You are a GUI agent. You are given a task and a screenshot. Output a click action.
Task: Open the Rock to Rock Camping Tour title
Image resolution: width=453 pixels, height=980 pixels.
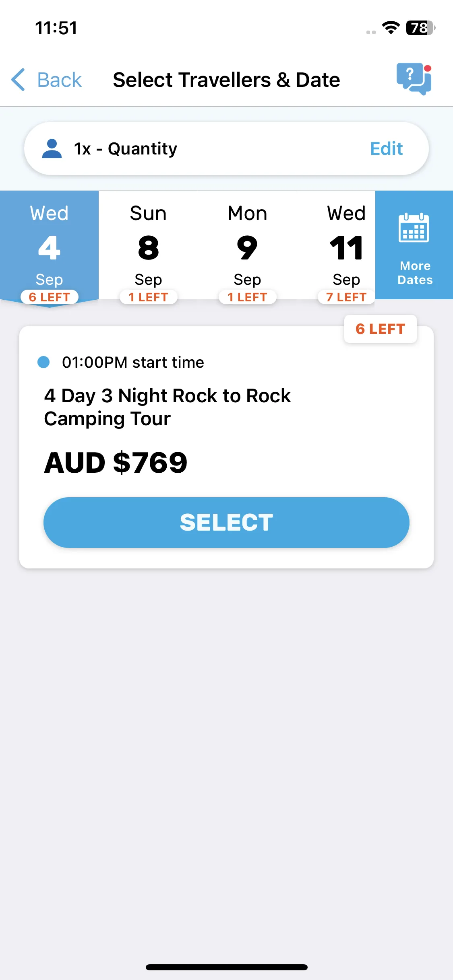(x=167, y=407)
